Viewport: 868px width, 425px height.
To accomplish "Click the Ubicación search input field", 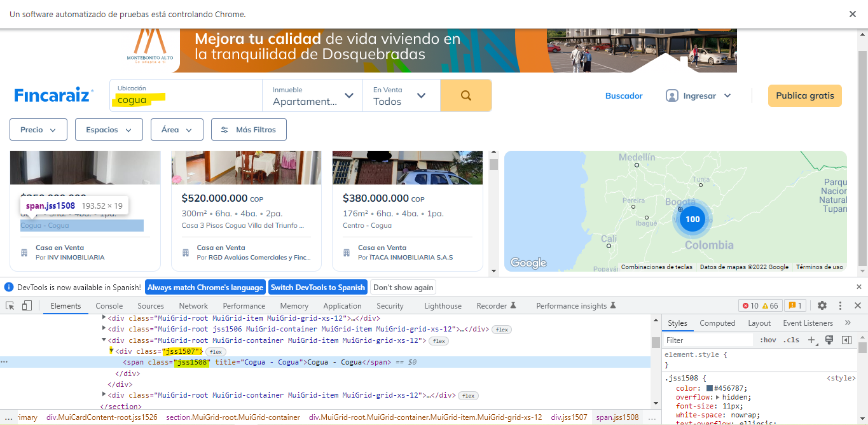I will [186, 100].
